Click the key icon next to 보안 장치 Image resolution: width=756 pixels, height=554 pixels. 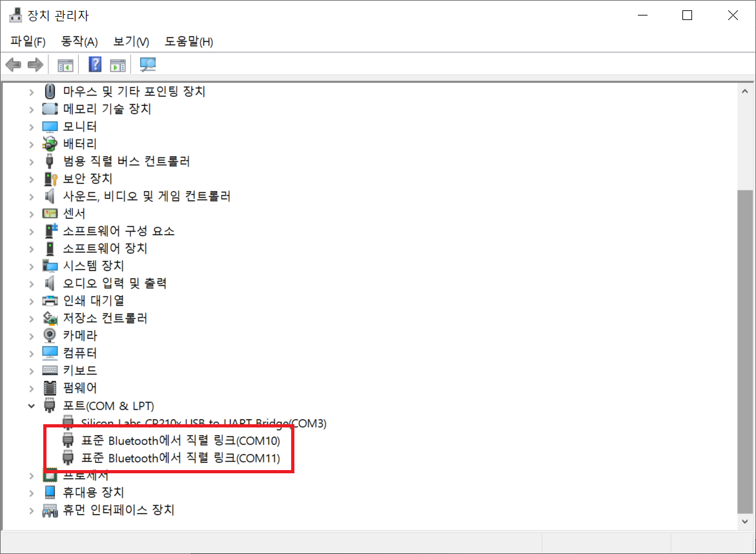(x=50, y=178)
